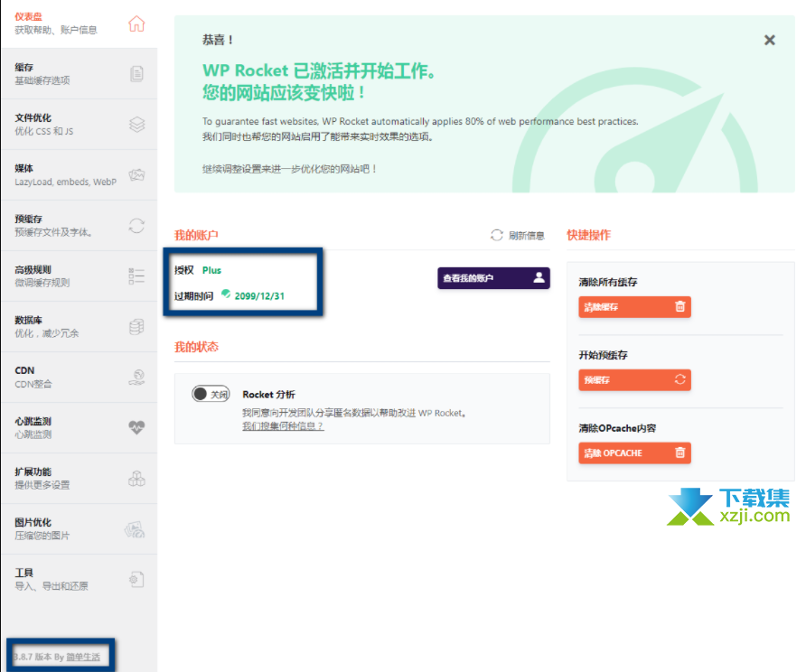Click the 查看我的账户 button
This screenshot has width=806, height=672.
(493, 278)
